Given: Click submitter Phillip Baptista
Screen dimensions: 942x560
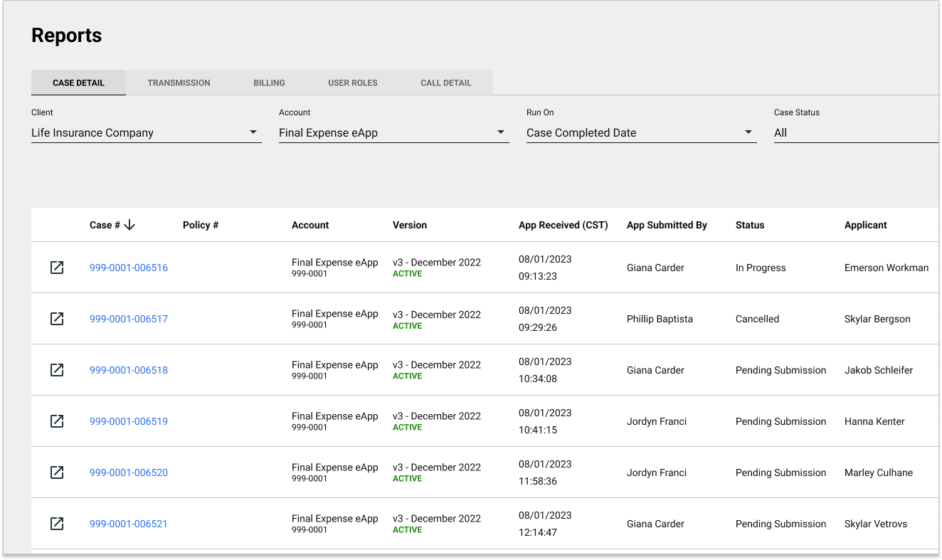Looking at the screenshot, I should tap(660, 319).
